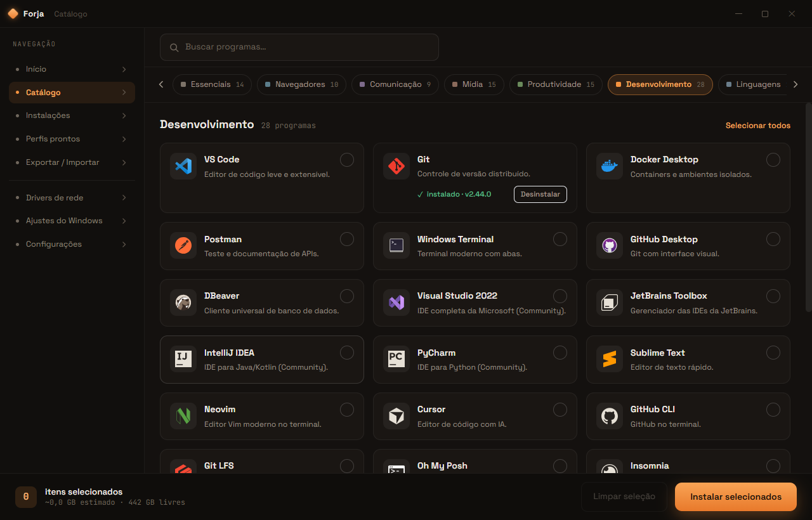The width and height of the screenshot is (812, 520).
Task: Click the Forja logo icon
Action: [x=13, y=14]
